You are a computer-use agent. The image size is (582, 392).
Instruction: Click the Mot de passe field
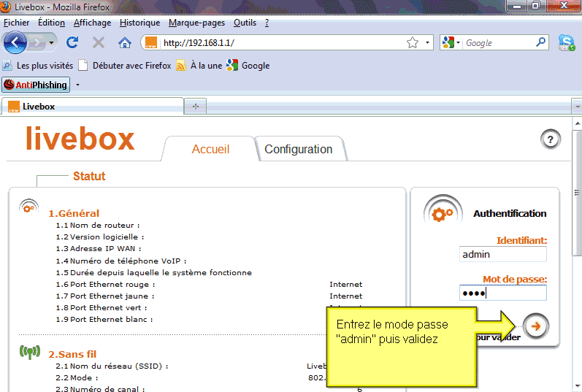[503, 293]
